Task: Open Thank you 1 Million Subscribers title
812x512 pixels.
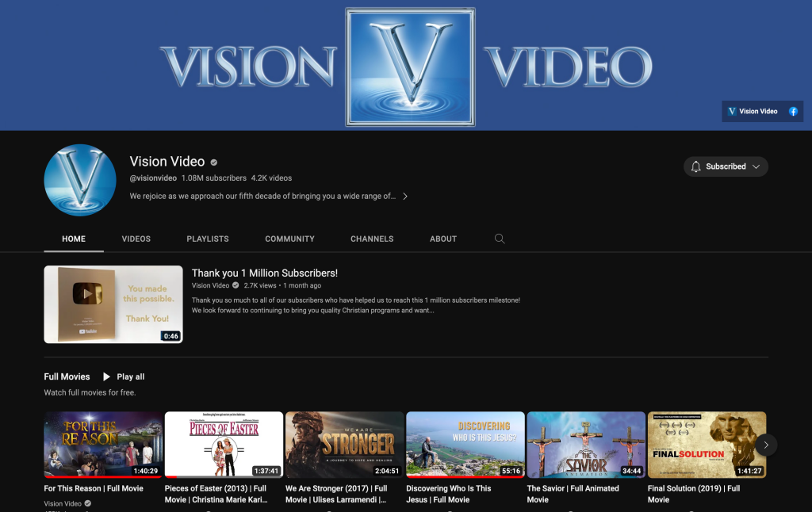Action: pyautogui.click(x=265, y=273)
